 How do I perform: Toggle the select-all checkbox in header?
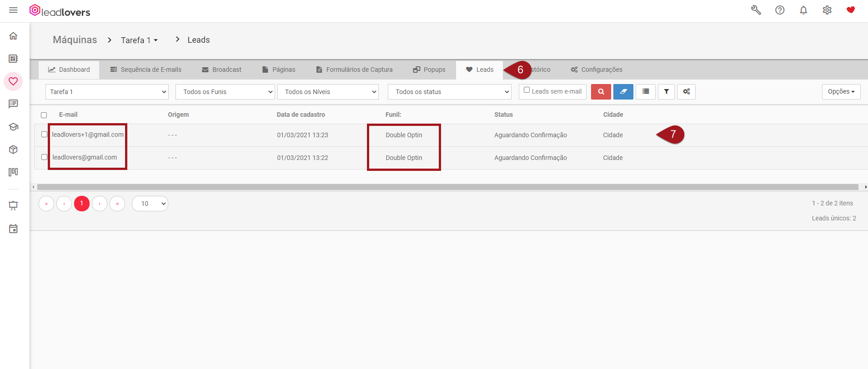coord(44,115)
